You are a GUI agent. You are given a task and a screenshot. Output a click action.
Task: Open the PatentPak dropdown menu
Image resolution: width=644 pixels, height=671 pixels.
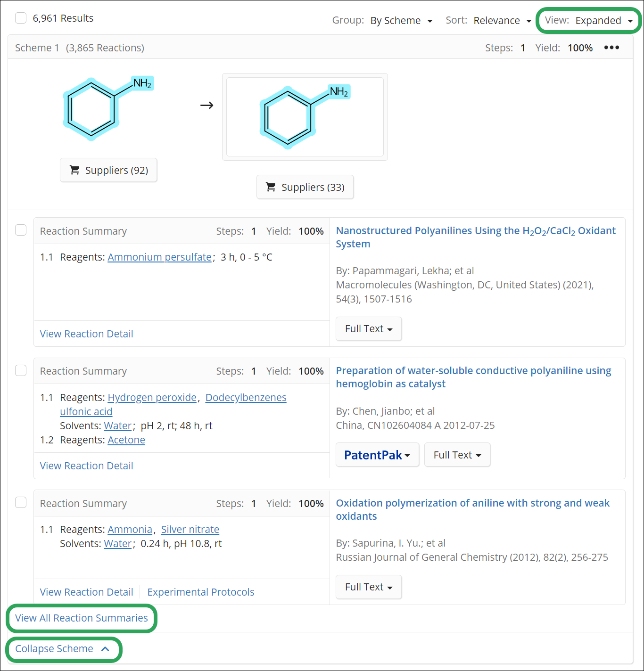click(377, 455)
